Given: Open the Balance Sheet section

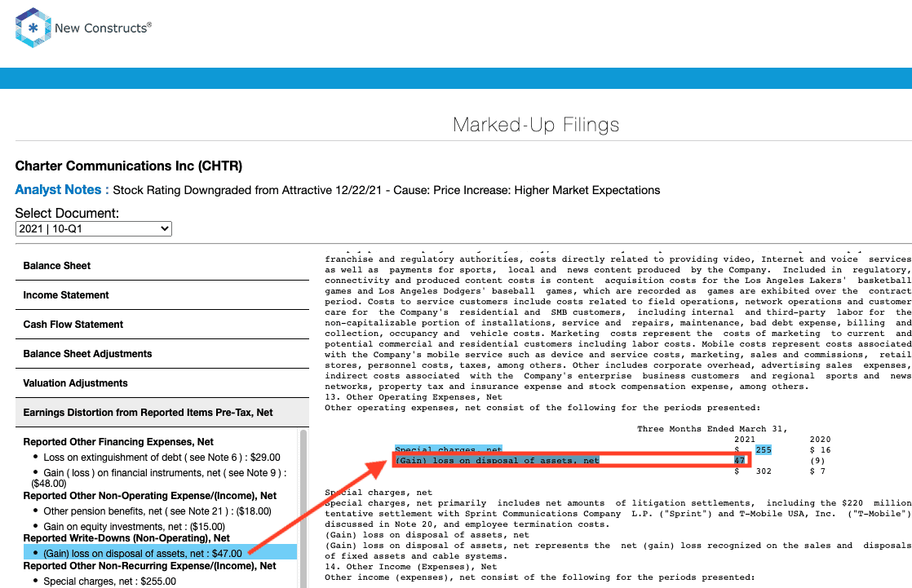Looking at the screenshot, I should tap(162, 266).
